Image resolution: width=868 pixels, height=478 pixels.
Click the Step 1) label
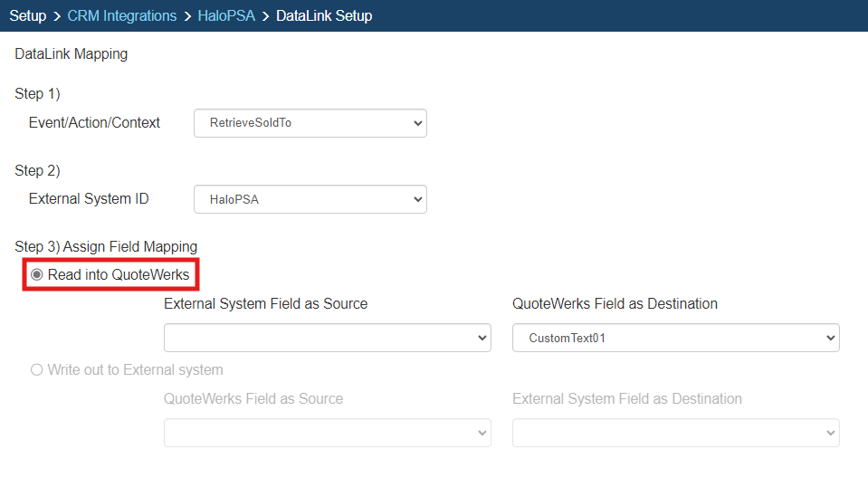tap(37, 94)
